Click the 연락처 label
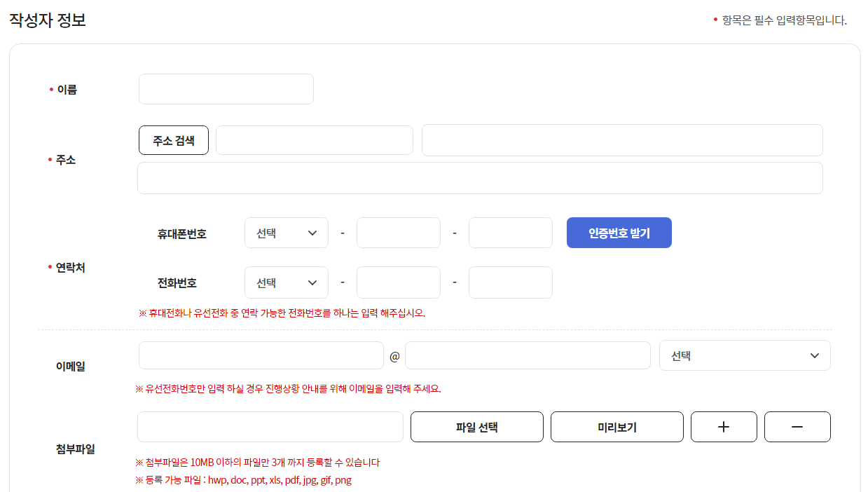This screenshot has height=492, width=868. [71, 268]
